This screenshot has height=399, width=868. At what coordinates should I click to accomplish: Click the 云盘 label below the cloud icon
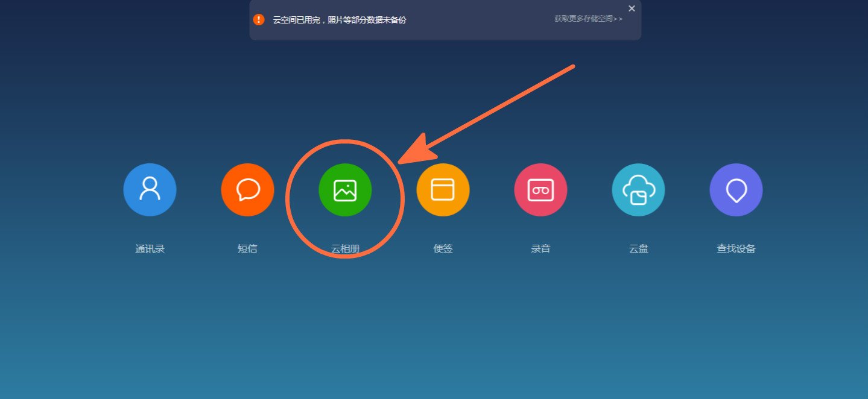click(638, 248)
